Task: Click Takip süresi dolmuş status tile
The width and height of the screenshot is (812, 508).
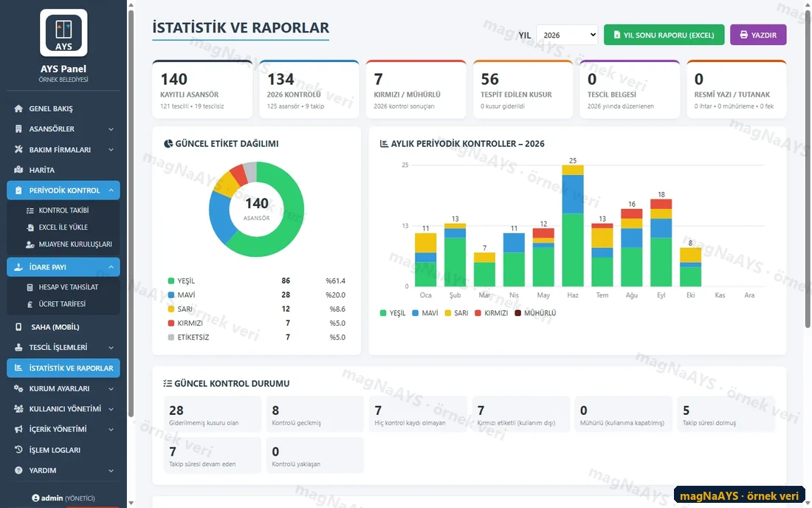Action: pyautogui.click(x=726, y=414)
